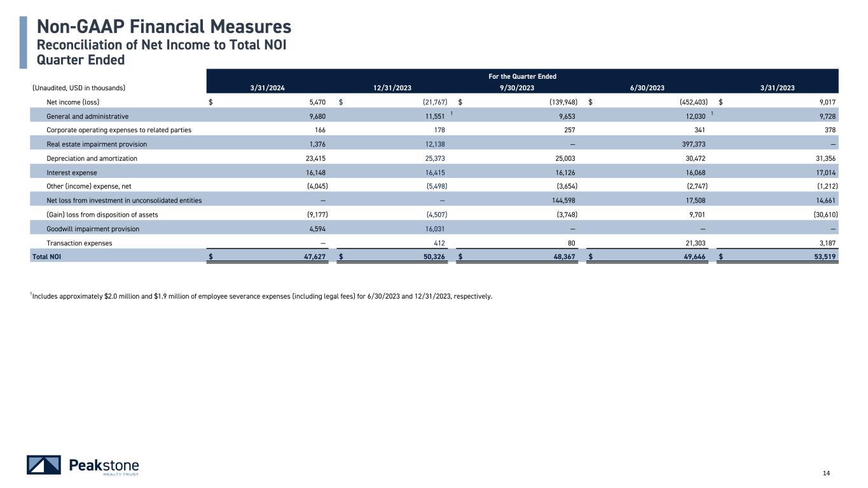Click the 'General and administrative' row label
The height and width of the screenshot is (488, 868).
pyautogui.click(x=87, y=116)
